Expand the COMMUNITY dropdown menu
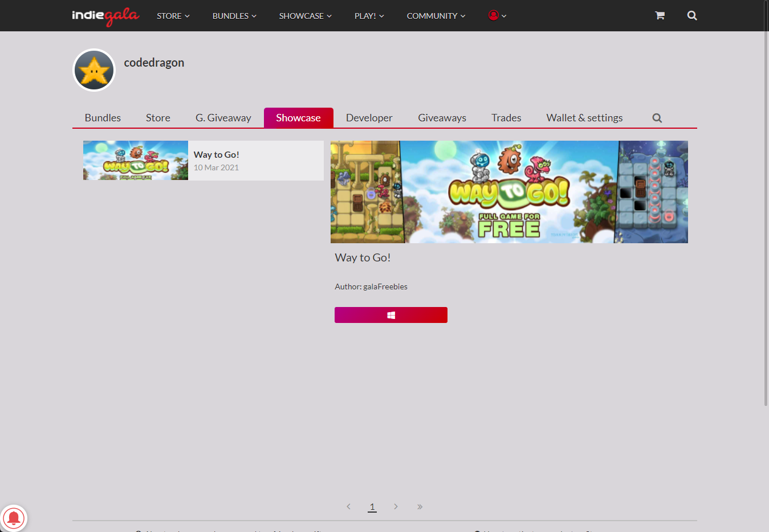This screenshot has height=532, width=769. pos(436,15)
